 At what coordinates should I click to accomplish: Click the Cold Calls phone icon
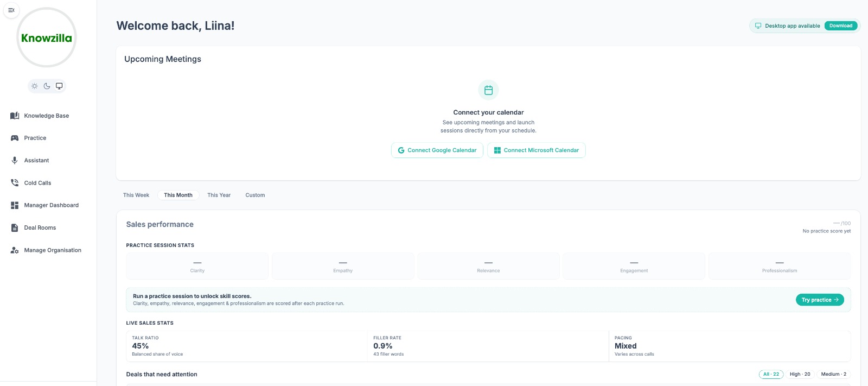click(15, 183)
